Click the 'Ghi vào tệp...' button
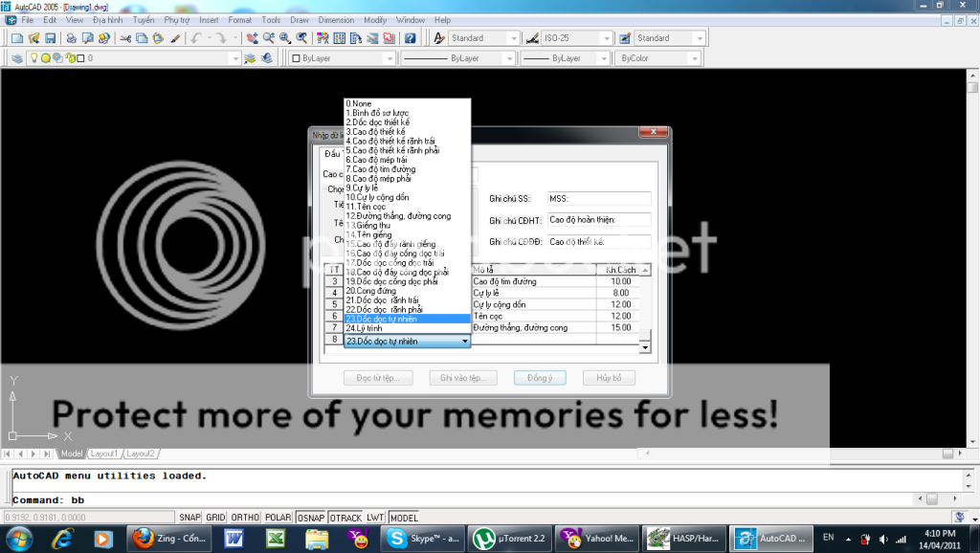Screen dimensions: 980x553 point(463,378)
